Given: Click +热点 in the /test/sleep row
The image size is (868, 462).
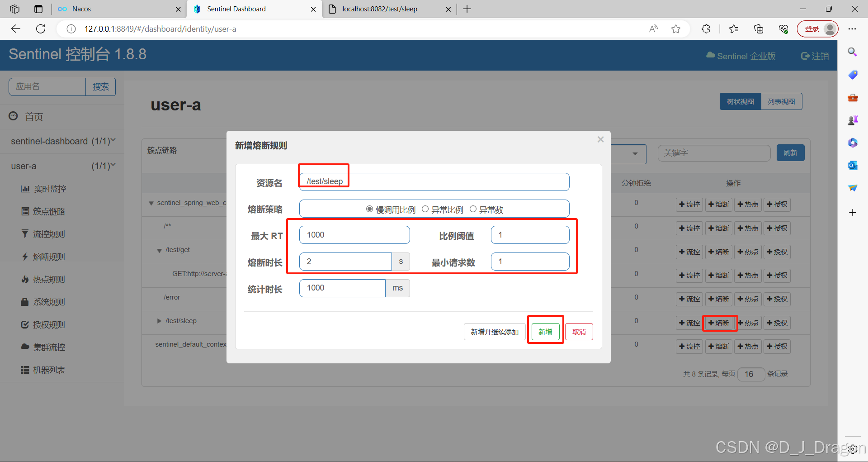Looking at the screenshot, I should pos(748,323).
